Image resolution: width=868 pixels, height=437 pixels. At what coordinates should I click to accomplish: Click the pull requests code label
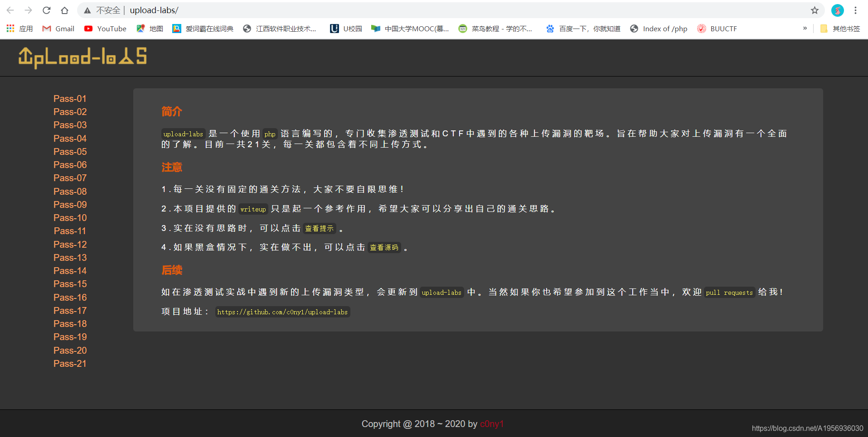729,293
